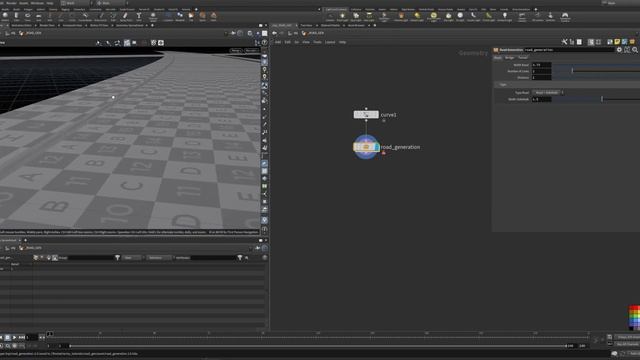The width and height of the screenshot is (640, 360).
Task: Open the No cam camera menu
Action: [x=251, y=51]
